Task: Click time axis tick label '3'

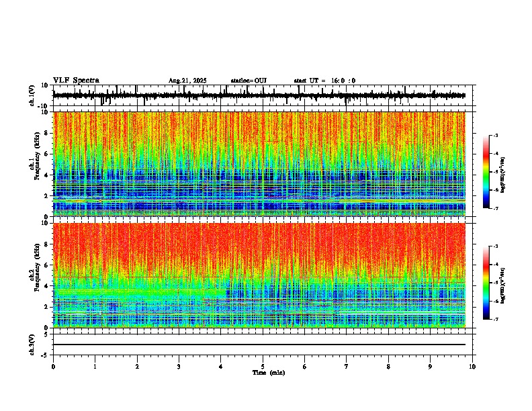Action: [x=179, y=367]
